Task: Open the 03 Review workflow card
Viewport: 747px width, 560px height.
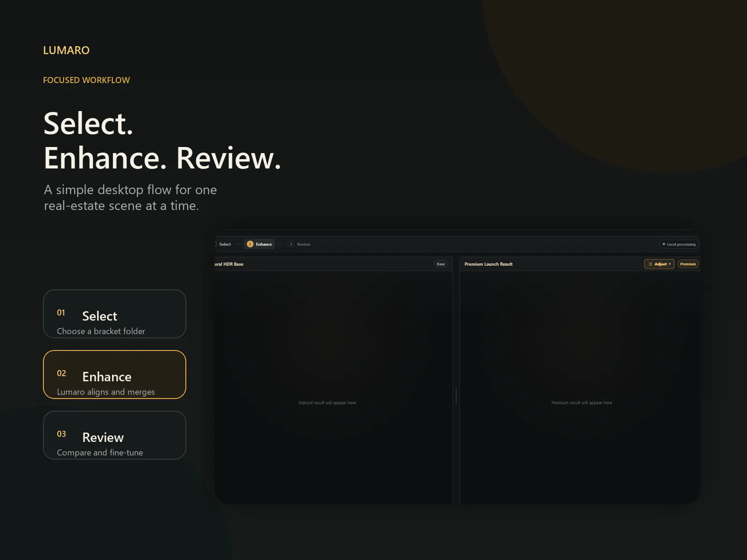Action: (x=114, y=435)
